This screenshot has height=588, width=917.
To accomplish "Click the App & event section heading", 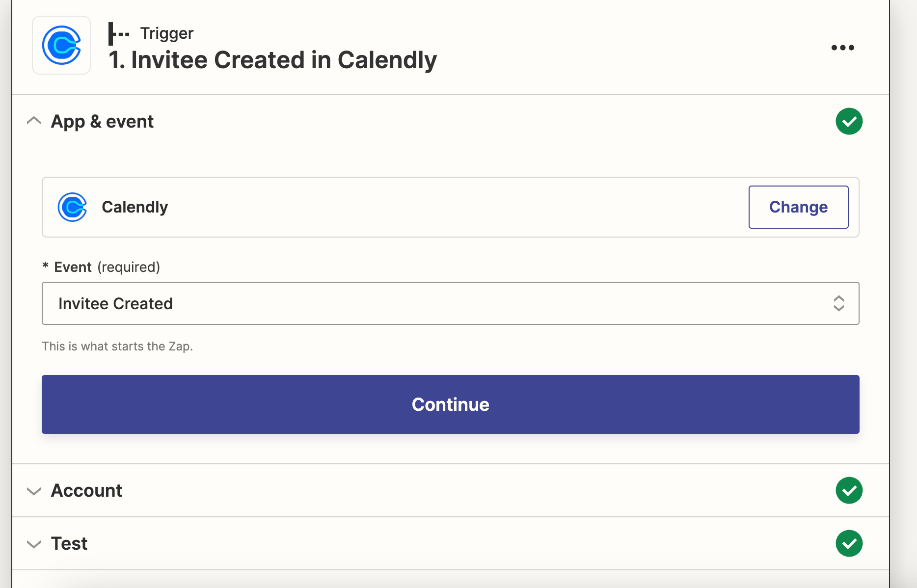I will pos(102,121).
